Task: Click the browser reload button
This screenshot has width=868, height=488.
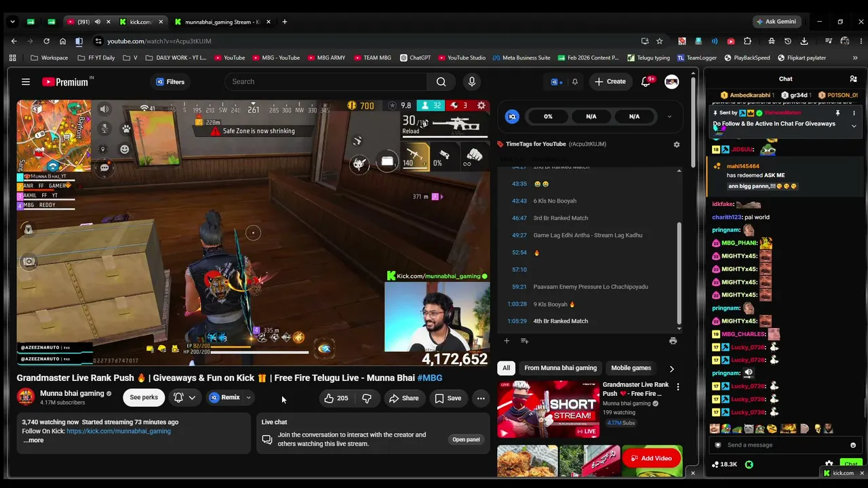Action: pyautogui.click(x=45, y=41)
